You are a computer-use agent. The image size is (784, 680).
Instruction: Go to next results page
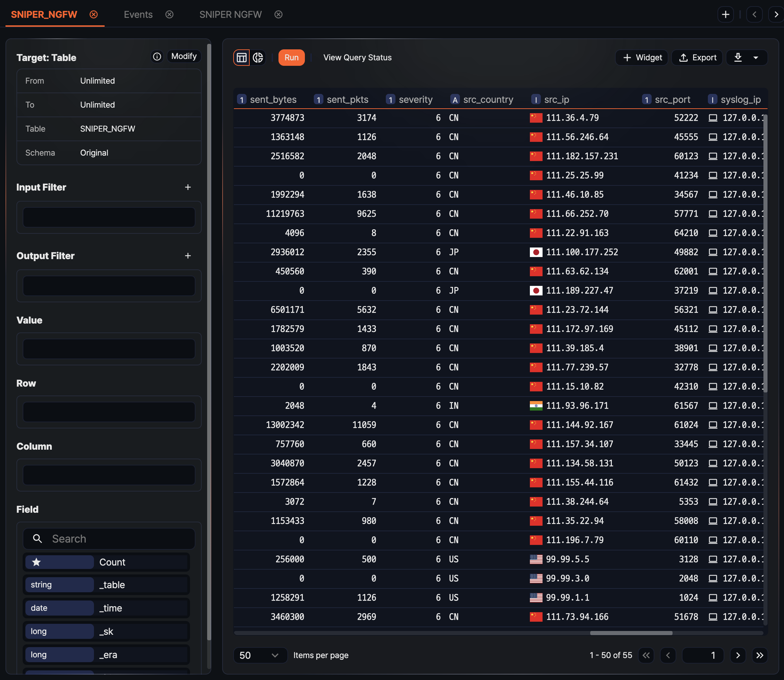coord(738,655)
